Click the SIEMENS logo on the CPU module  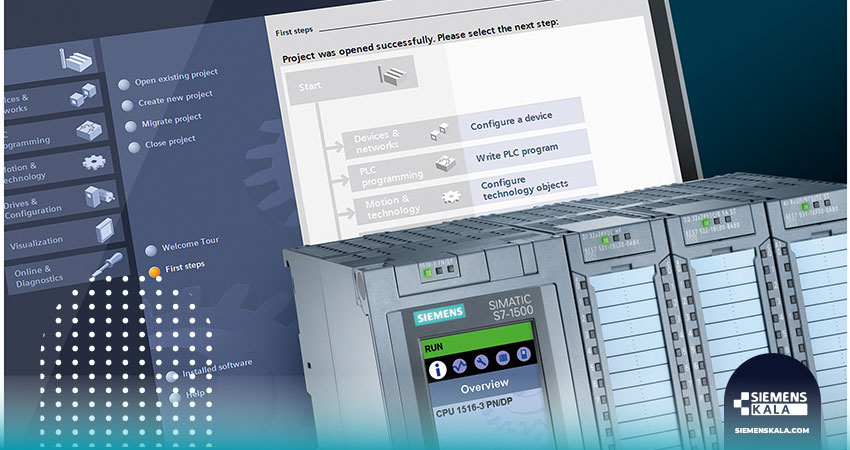click(x=440, y=314)
